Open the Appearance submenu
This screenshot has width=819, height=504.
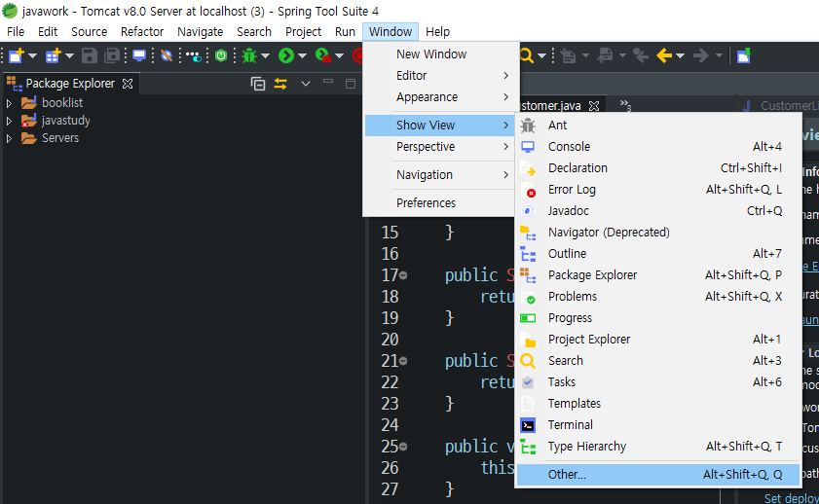440,96
